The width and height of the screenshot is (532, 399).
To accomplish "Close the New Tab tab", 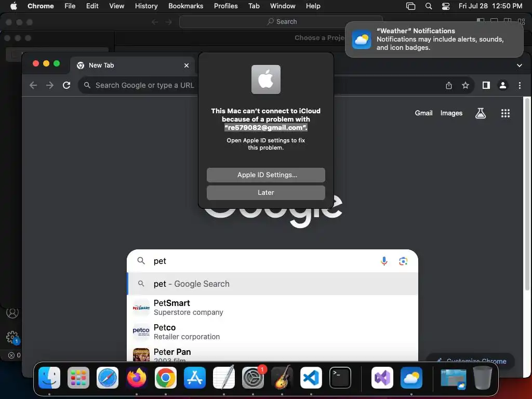I will [187, 65].
